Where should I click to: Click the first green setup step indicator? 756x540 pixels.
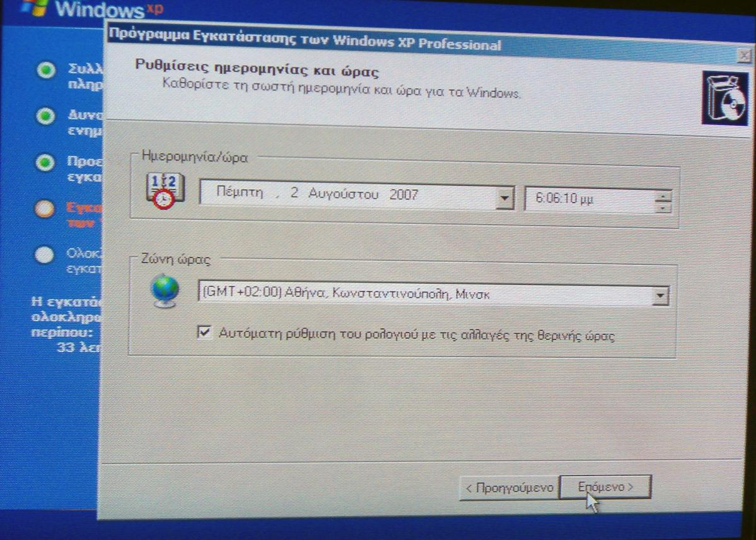pyautogui.click(x=46, y=71)
